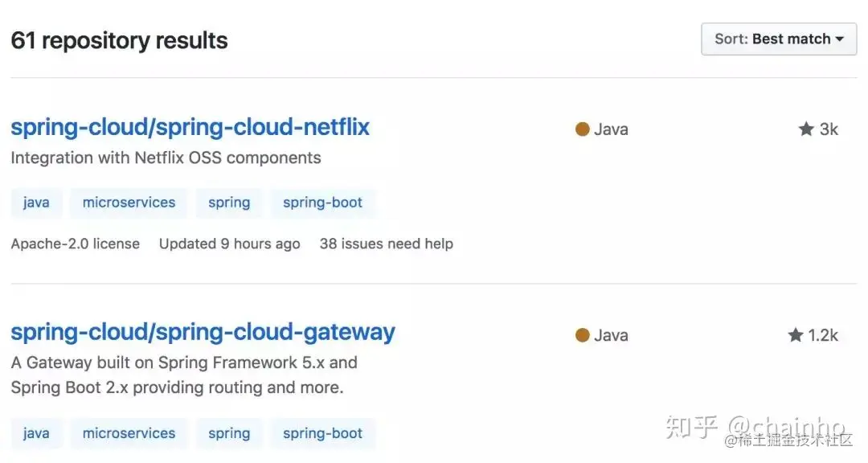
Task: Select the spring topic tag under spring-cloud-netflix
Action: coord(229,203)
